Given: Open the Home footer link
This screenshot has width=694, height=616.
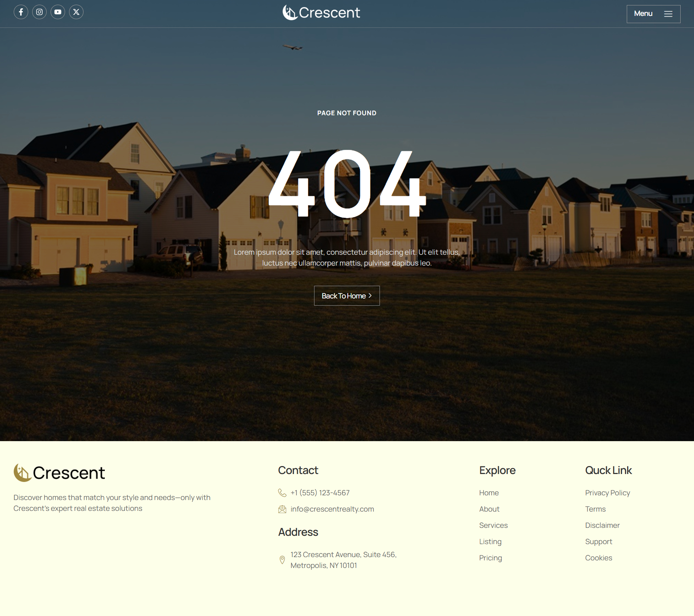Looking at the screenshot, I should pos(489,493).
